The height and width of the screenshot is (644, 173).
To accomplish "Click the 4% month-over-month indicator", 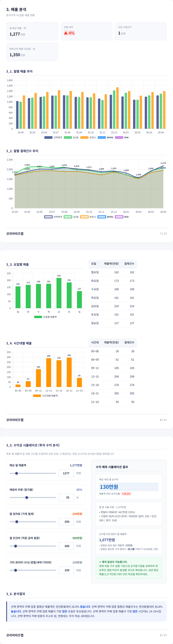I will click(69, 33).
